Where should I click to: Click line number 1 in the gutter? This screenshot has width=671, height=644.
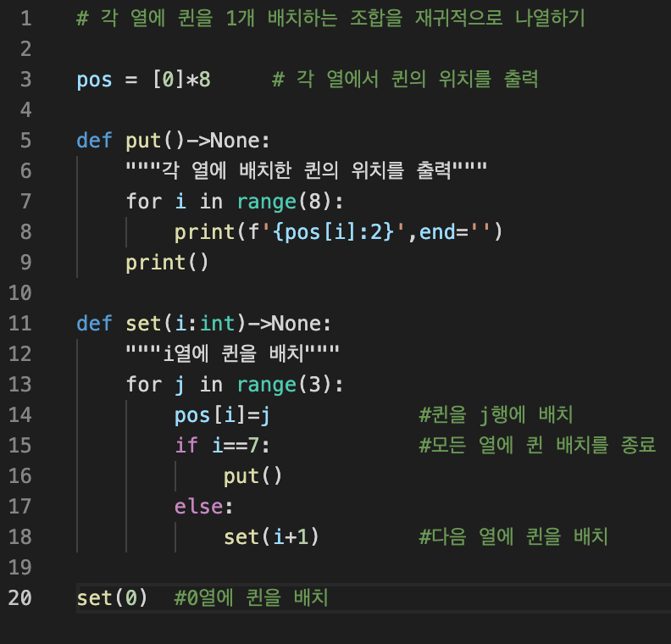tap(26, 19)
